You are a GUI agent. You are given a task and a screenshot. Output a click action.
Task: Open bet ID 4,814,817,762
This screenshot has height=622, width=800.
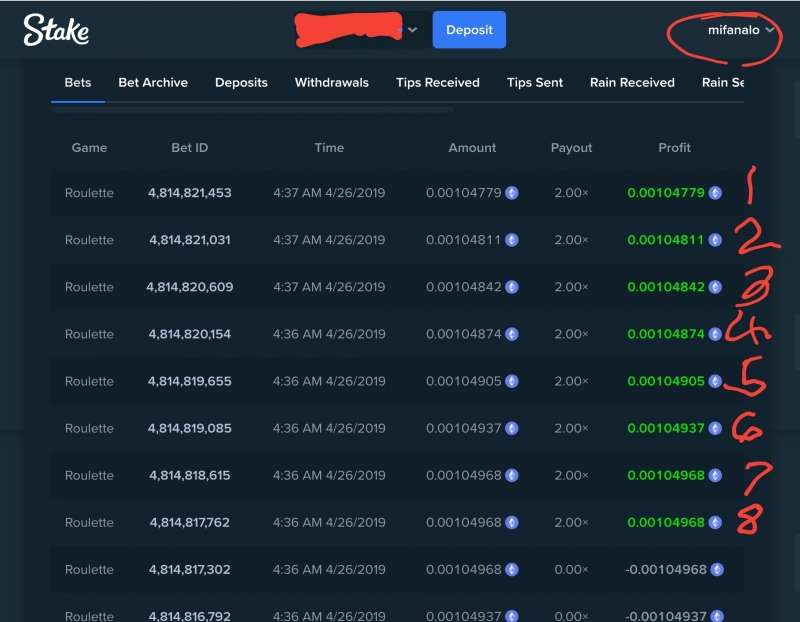(189, 523)
